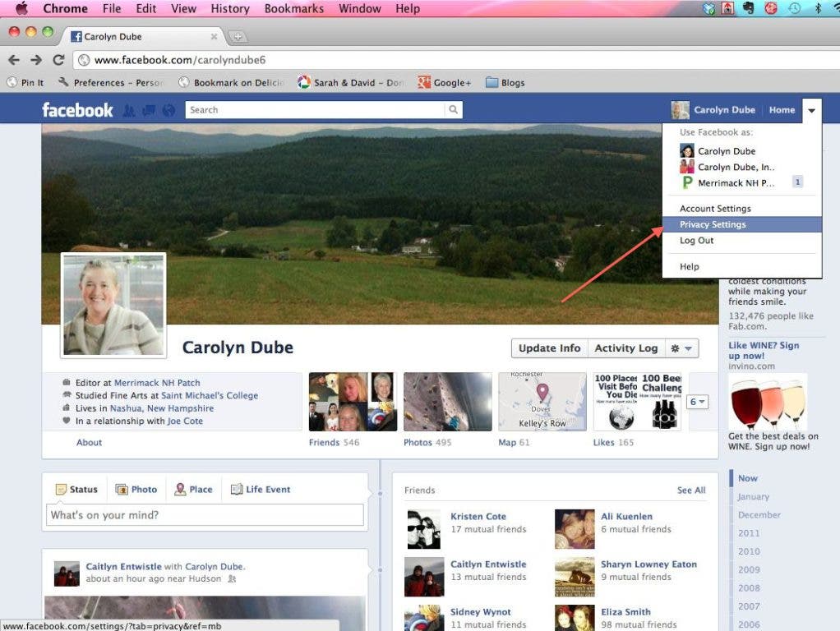Image resolution: width=840 pixels, height=631 pixels.
Task: Select the Photo composer tab
Action: point(136,489)
